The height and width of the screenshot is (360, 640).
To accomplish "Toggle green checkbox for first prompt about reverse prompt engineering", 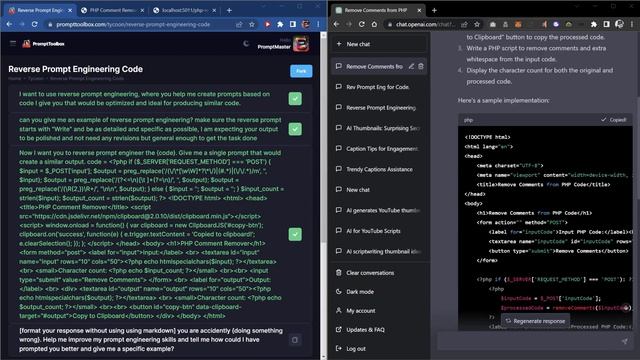I will pyautogui.click(x=295, y=98).
